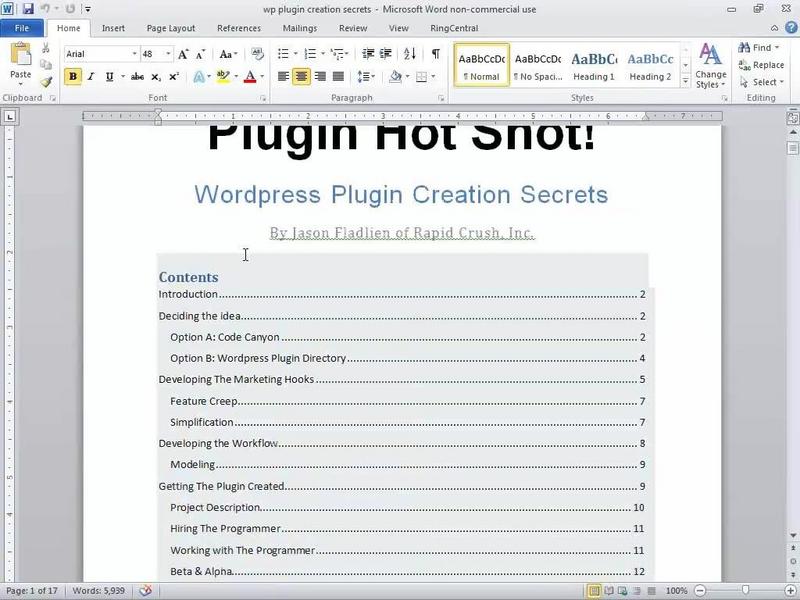Apply strikethrough formatting
This screenshot has width=800, height=600.
click(137, 77)
